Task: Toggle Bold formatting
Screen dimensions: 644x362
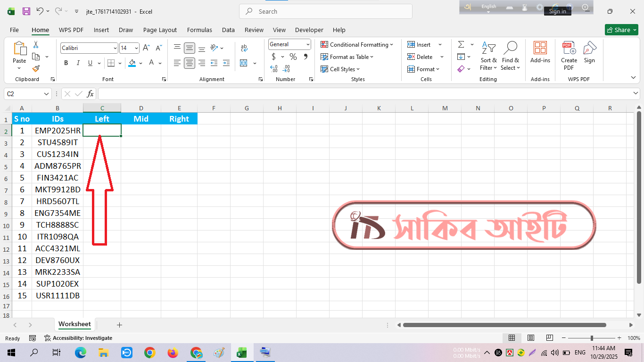Action: 66,63
